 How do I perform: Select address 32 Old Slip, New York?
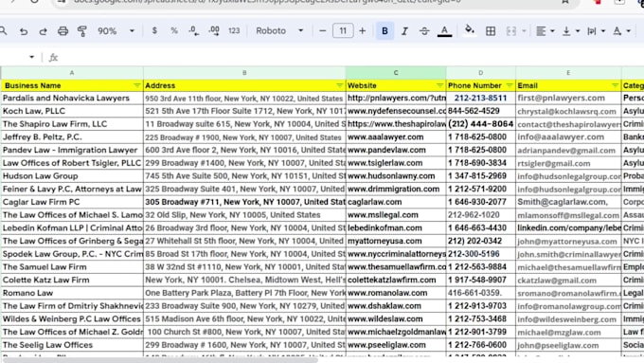pyautogui.click(x=244, y=215)
